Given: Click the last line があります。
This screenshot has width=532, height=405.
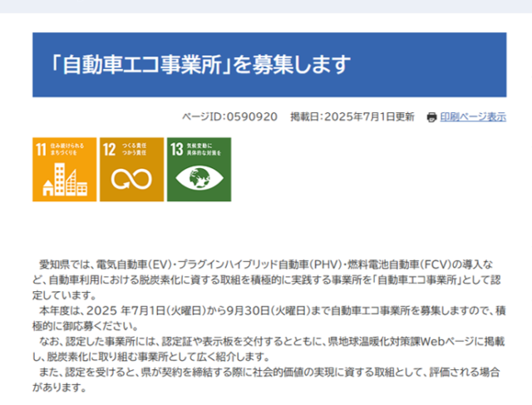Looking at the screenshot, I should pyautogui.click(x=60, y=388).
